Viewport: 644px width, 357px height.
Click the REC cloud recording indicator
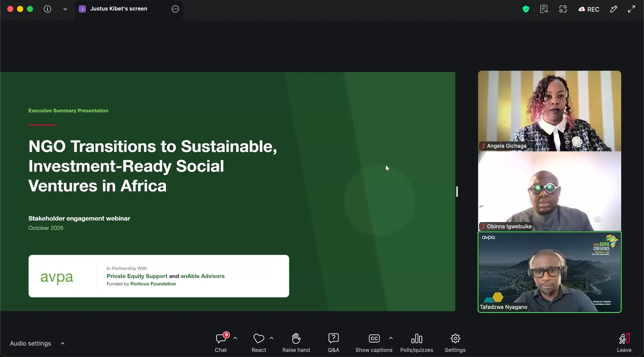point(589,9)
